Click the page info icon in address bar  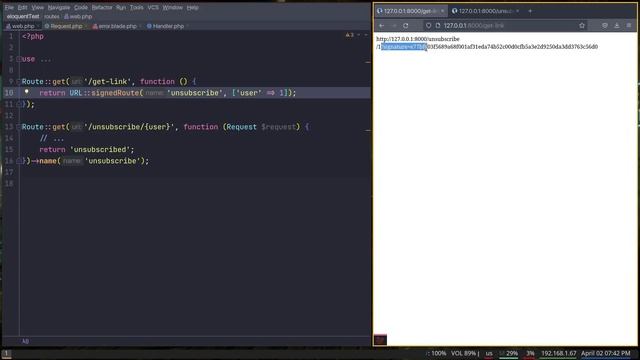(x=438, y=26)
